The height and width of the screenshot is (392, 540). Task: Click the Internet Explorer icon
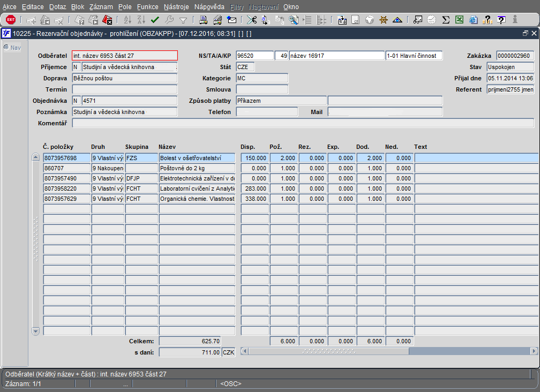(474, 20)
